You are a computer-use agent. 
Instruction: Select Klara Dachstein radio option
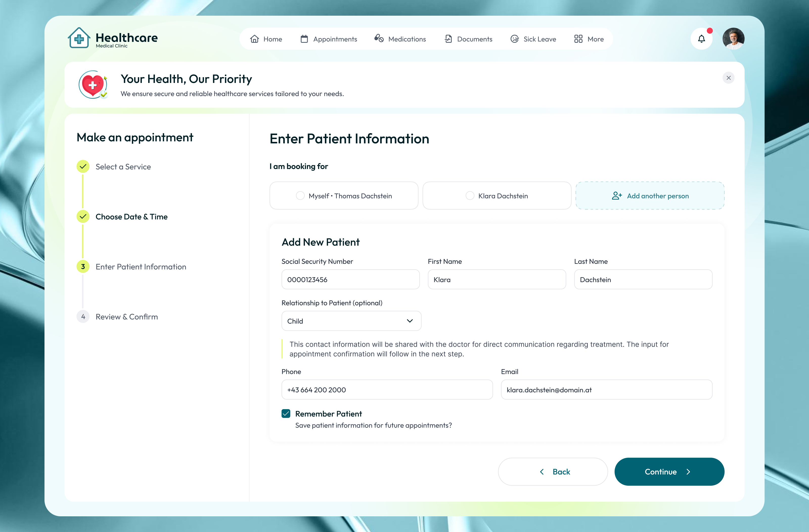[470, 196]
